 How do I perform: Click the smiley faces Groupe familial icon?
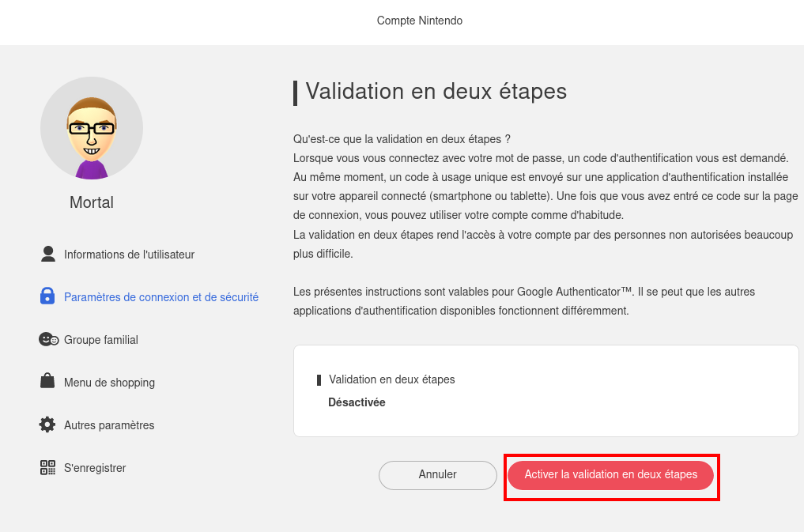pyautogui.click(x=49, y=339)
